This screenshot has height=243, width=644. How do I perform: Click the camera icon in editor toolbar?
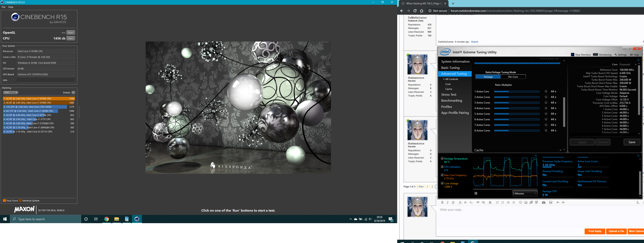click(x=543, y=202)
